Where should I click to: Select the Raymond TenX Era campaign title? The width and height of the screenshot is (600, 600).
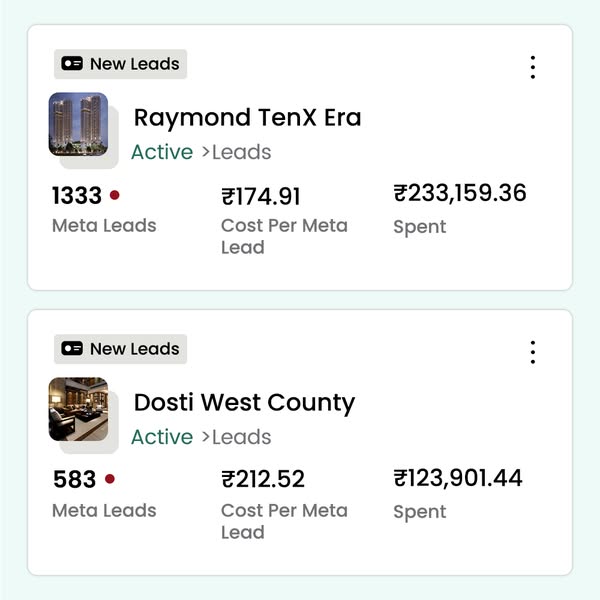coord(247,118)
